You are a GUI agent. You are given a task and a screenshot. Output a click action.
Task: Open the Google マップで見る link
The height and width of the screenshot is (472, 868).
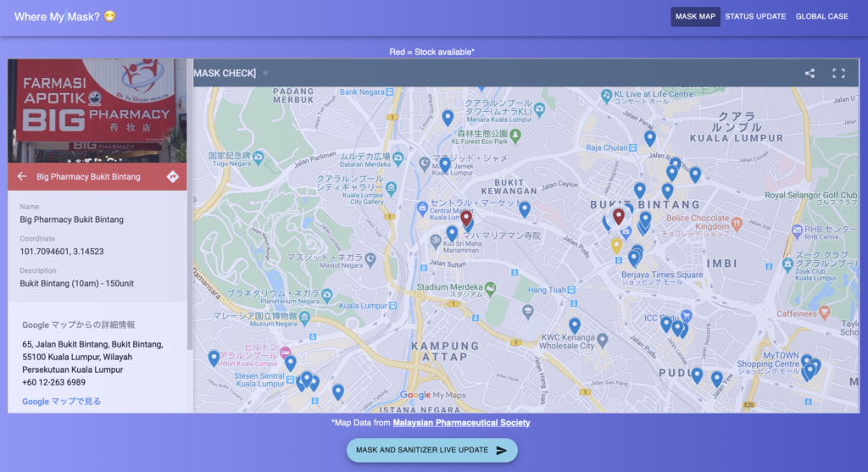point(61,401)
